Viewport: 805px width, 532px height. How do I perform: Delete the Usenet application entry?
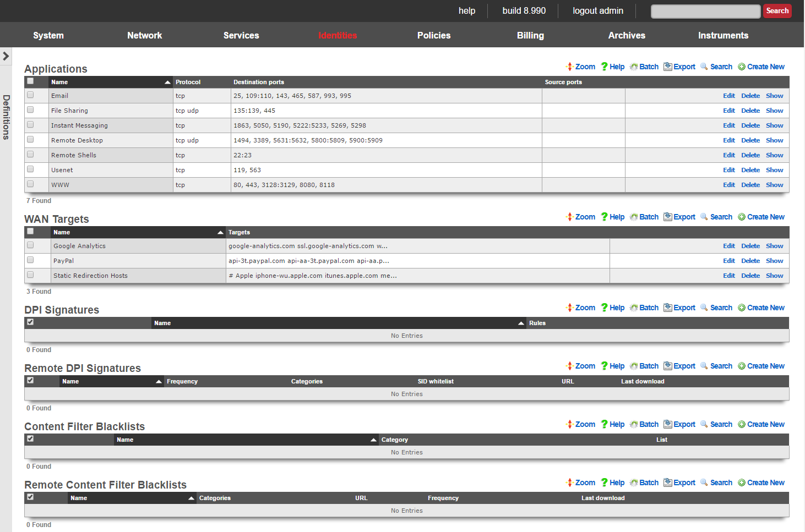tap(750, 170)
